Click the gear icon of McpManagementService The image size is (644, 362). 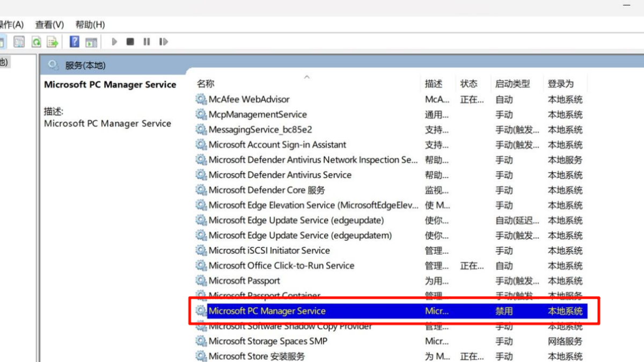point(201,114)
